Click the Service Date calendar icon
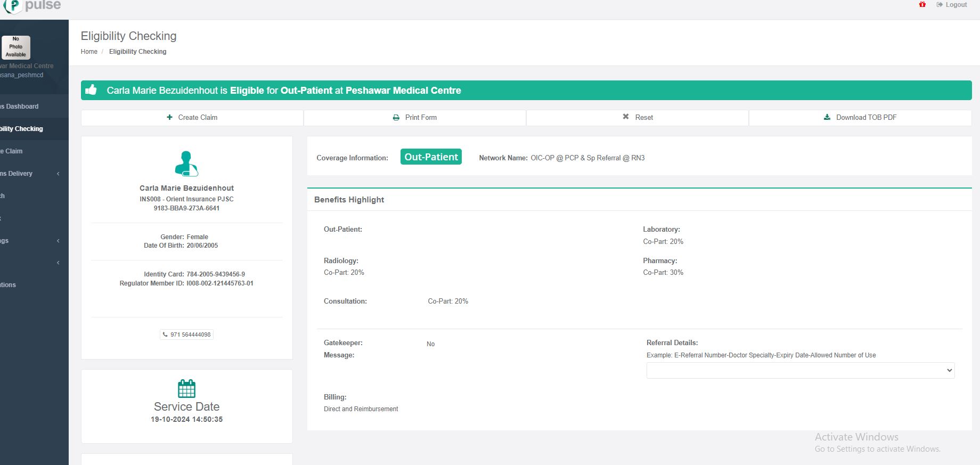This screenshot has width=980, height=465. pyautogui.click(x=186, y=389)
